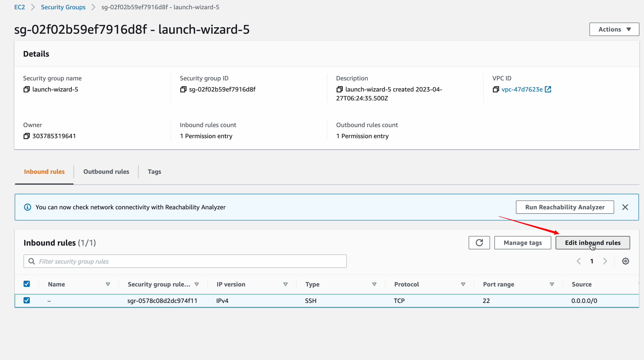Open the vpc-47d7623e VPC link
The height and width of the screenshot is (360, 644).
click(522, 89)
